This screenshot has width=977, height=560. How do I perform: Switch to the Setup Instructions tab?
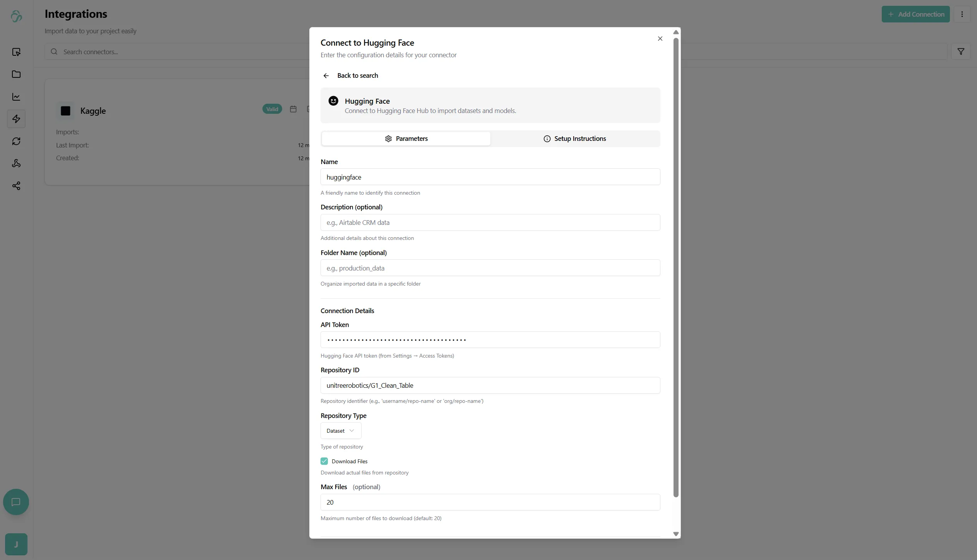pos(575,139)
